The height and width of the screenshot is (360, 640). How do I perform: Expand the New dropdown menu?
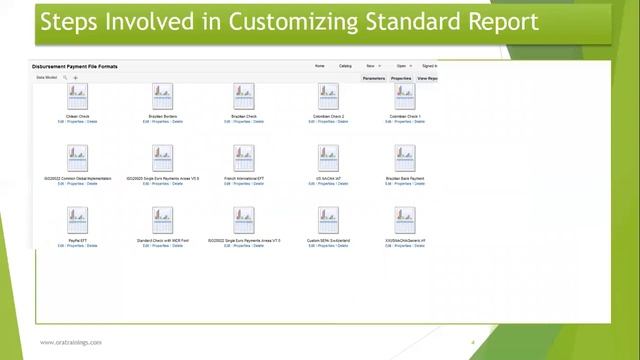click(x=373, y=66)
